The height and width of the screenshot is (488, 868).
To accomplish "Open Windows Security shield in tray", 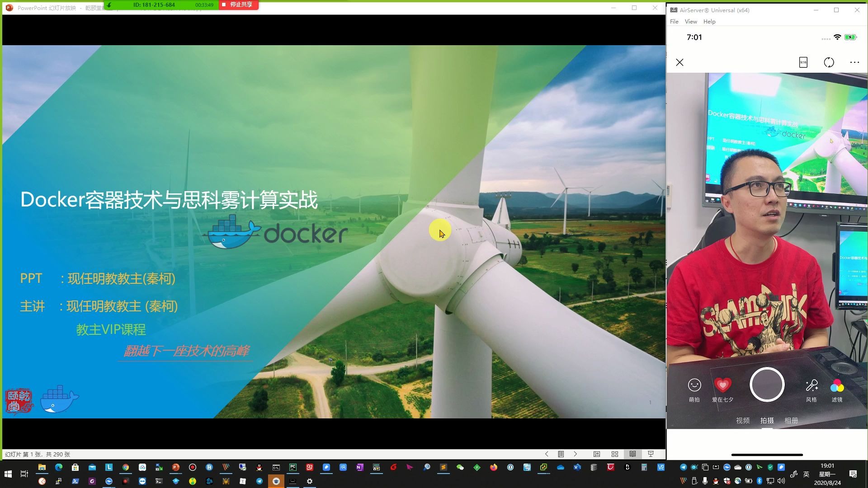I will point(727,481).
